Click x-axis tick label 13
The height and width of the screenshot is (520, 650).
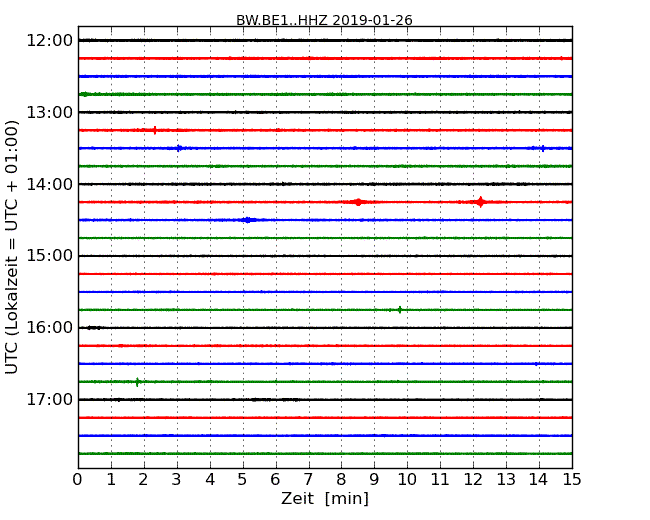point(506,480)
